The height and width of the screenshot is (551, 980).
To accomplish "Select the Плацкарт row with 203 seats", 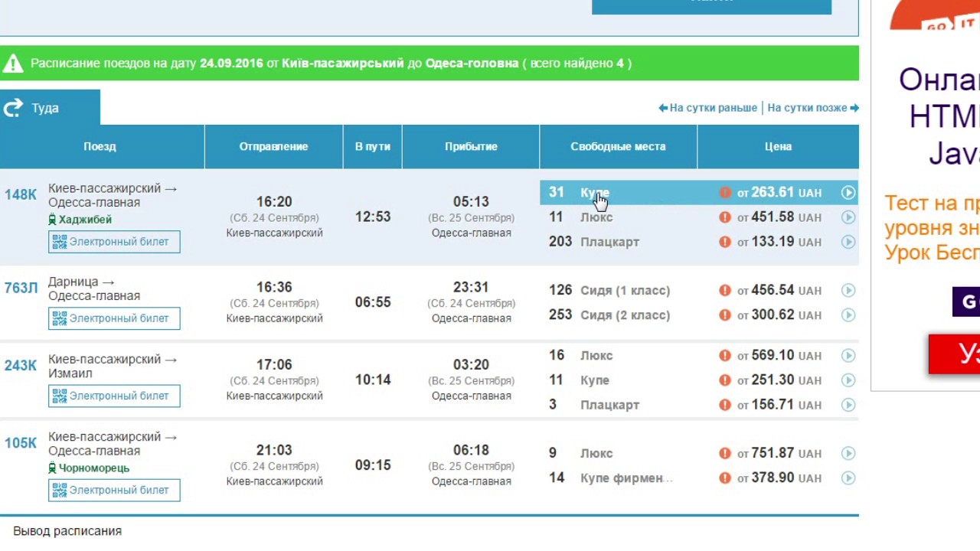I will pyautogui.click(x=699, y=242).
